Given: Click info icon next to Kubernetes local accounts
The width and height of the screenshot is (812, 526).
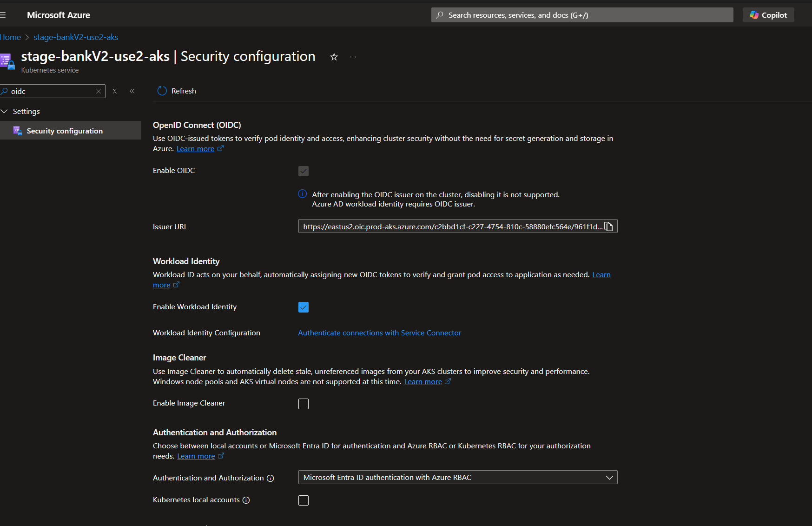Looking at the screenshot, I should [246, 500].
